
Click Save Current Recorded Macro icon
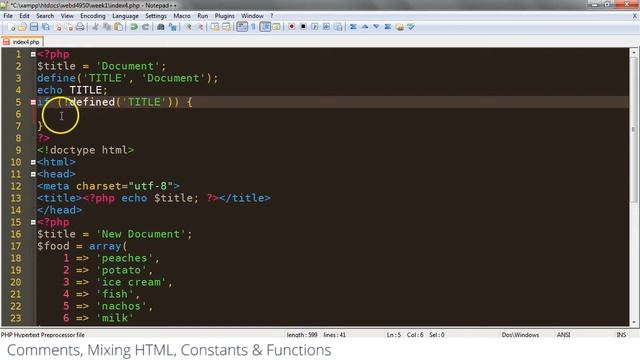point(338,27)
